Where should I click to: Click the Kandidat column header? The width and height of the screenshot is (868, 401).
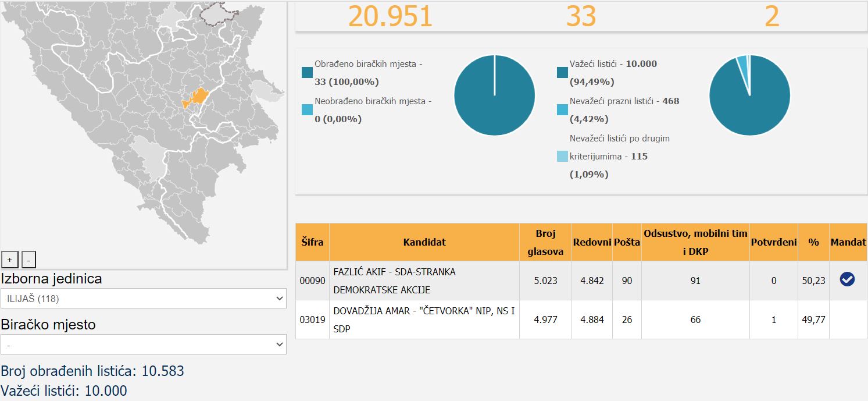coord(424,242)
